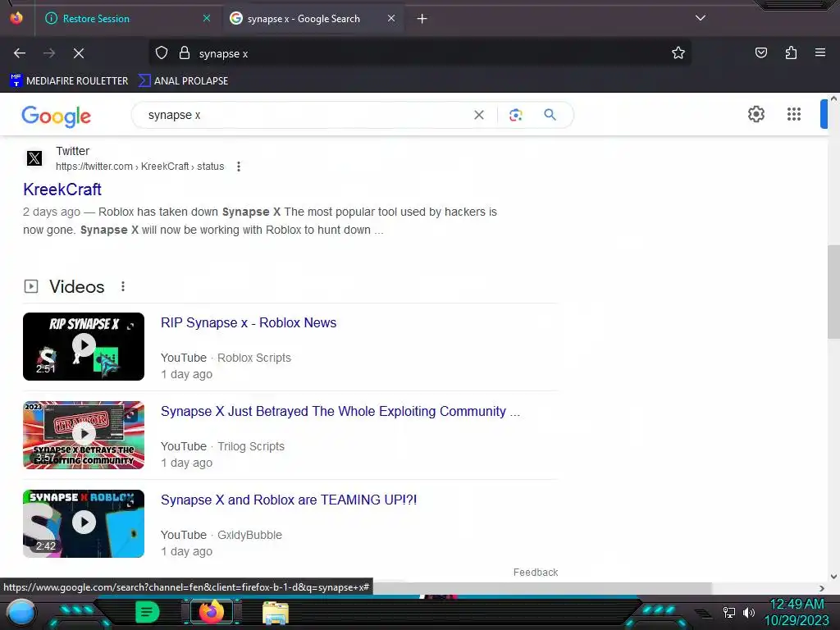Viewport: 840px width, 630px height.
Task: Open Synapse X and Roblox TEAMING UP link
Action: tap(289, 500)
